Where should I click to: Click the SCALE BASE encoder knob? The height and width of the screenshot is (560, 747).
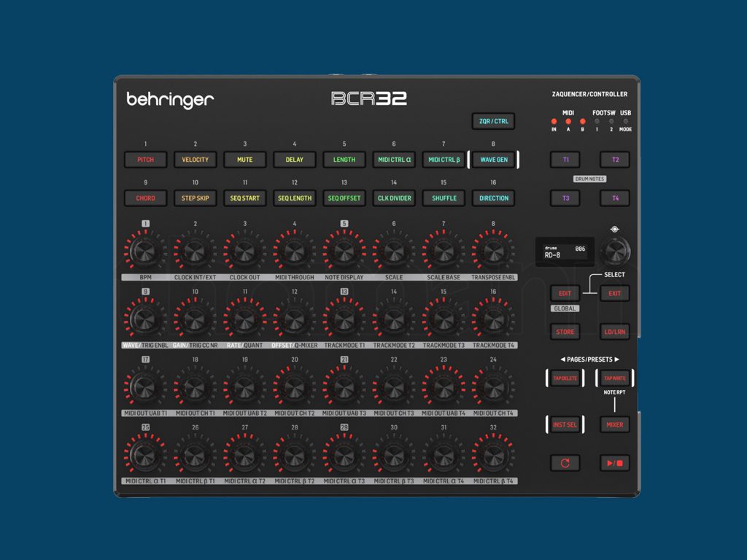tap(443, 251)
